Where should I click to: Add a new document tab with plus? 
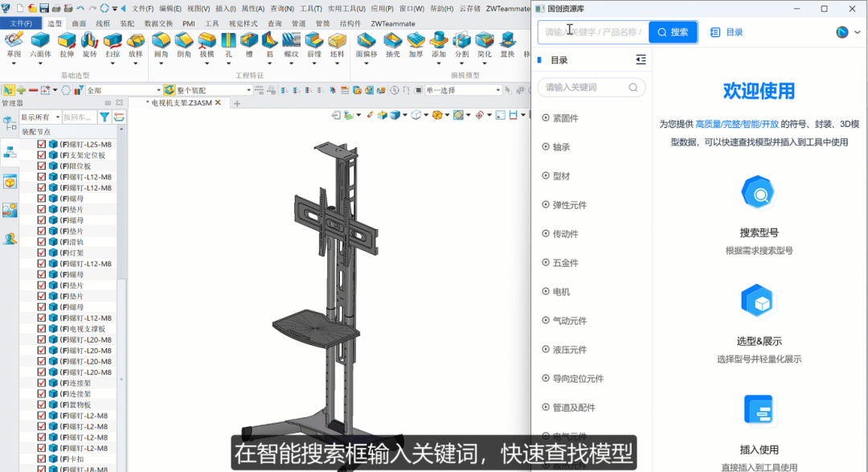(x=237, y=103)
